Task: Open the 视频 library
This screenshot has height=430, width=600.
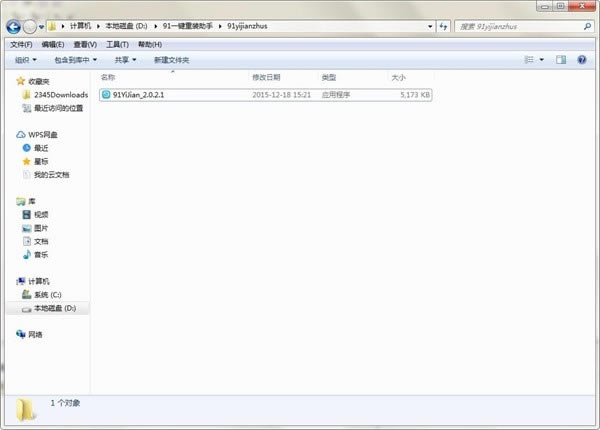Action: click(41, 215)
